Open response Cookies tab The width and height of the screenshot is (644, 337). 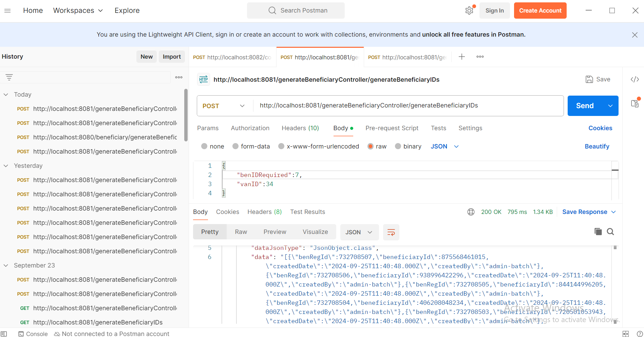(x=228, y=212)
